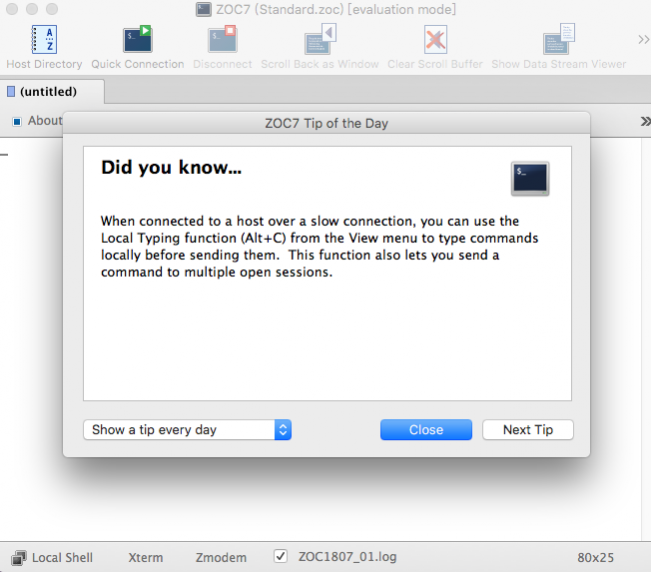Click the terminal icon in tip dialog
This screenshot has height=572, width=651.
pos(530,178)
